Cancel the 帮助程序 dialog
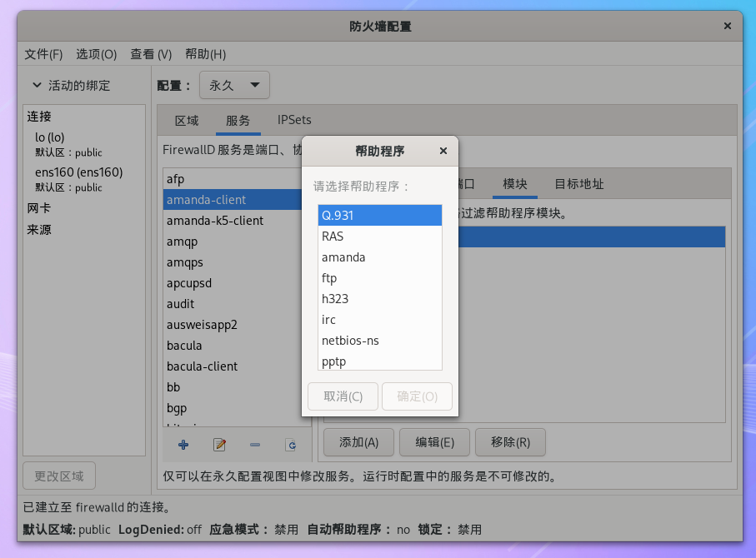 343,396
